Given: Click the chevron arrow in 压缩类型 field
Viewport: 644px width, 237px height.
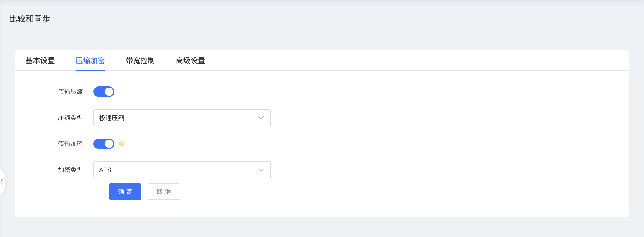Looking at the screenshot, I should 261,118.
